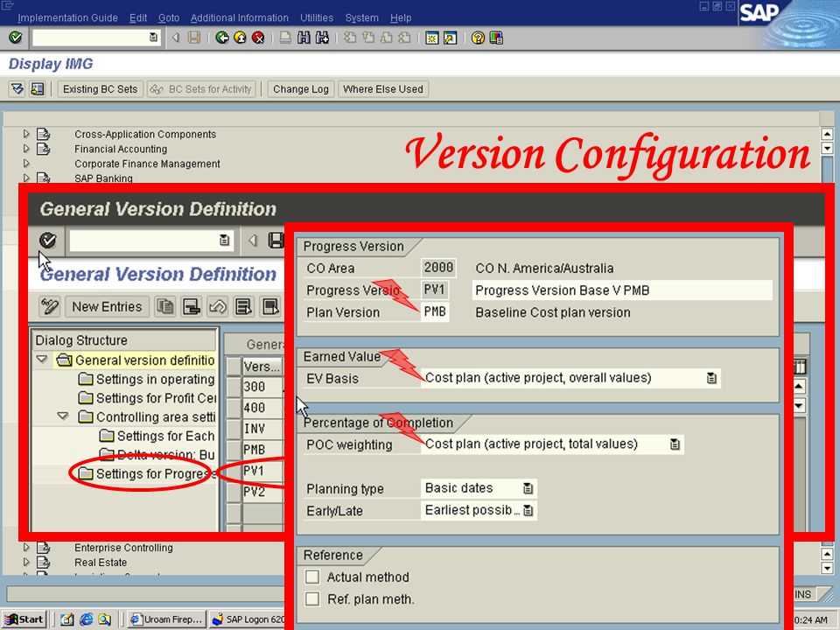
Task: Click the Display/Change pencil icon
Action: [49, 307]
